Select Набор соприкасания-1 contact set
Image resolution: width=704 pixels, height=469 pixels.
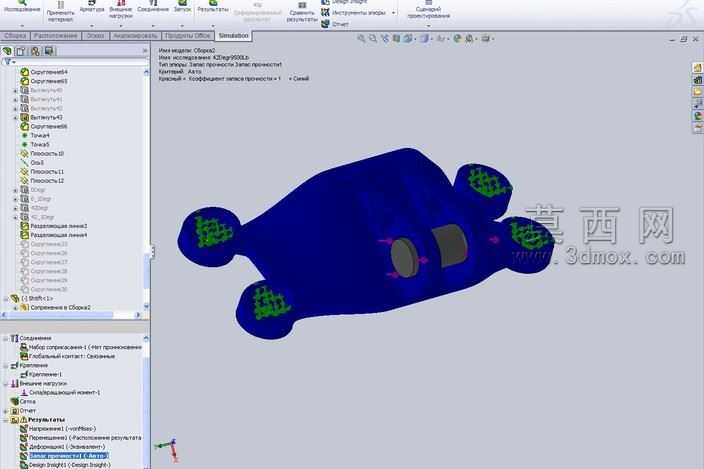pyautogui.click(x=81, y=347)
